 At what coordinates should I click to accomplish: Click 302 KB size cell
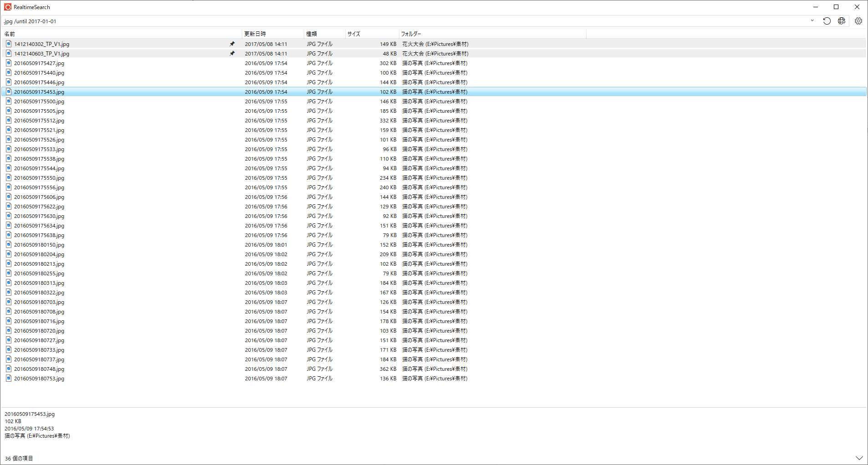pyautogui.click(x=388, y=63)
